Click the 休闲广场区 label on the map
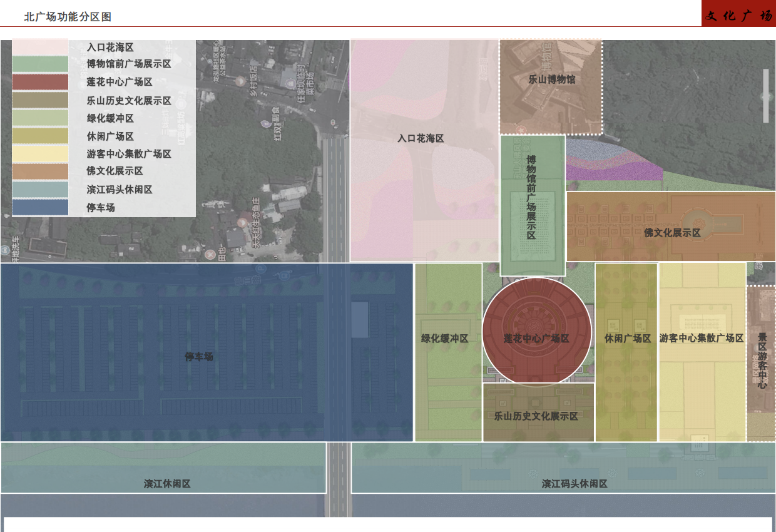776x532 pixels. point(628,339)
